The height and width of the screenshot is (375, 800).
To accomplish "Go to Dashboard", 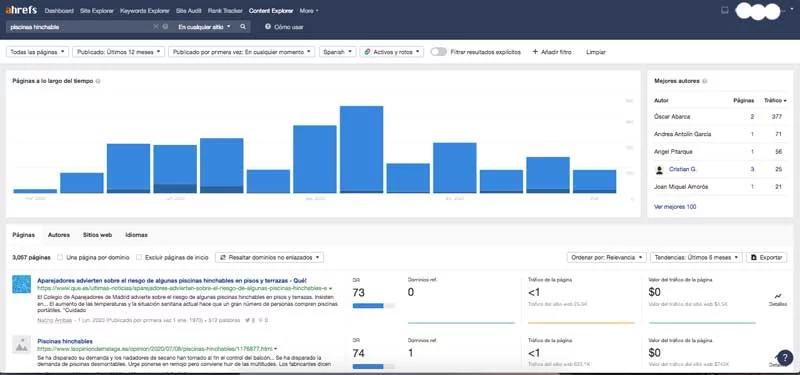I will point(59,11).
